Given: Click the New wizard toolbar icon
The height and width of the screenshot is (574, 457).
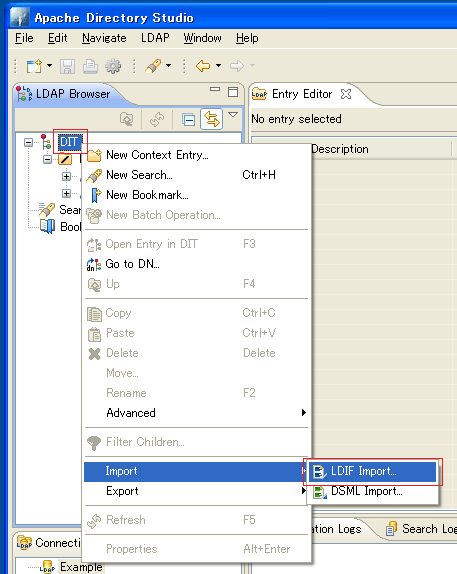Looking at the screenshot, I should pyautogui.click(x=34, y=66).
